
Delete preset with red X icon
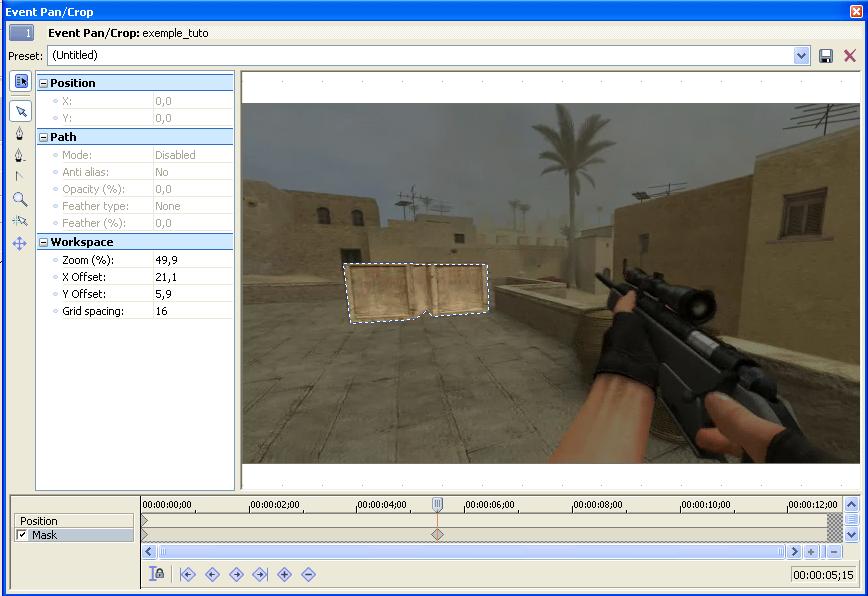[x=850, y=56]
